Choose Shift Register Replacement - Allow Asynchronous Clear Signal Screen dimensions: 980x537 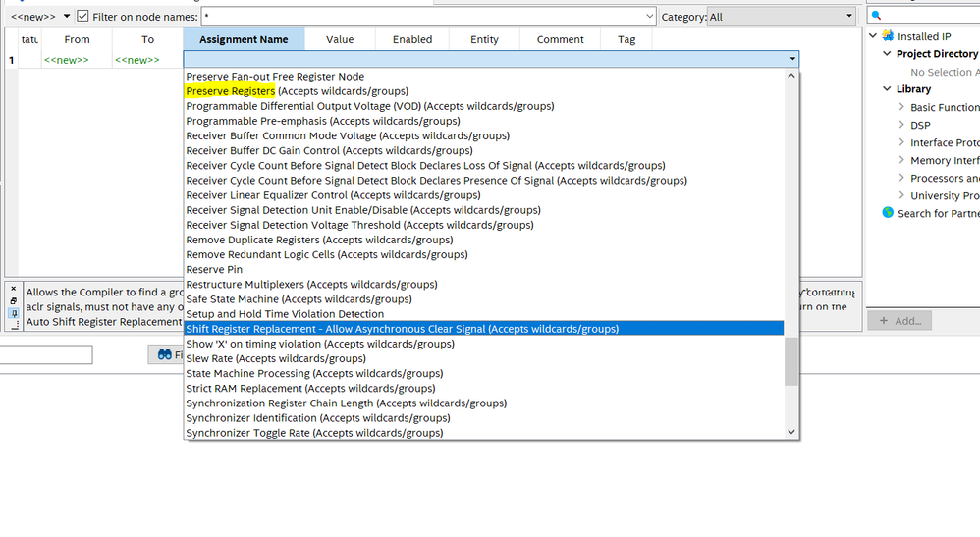coord(484,329)
